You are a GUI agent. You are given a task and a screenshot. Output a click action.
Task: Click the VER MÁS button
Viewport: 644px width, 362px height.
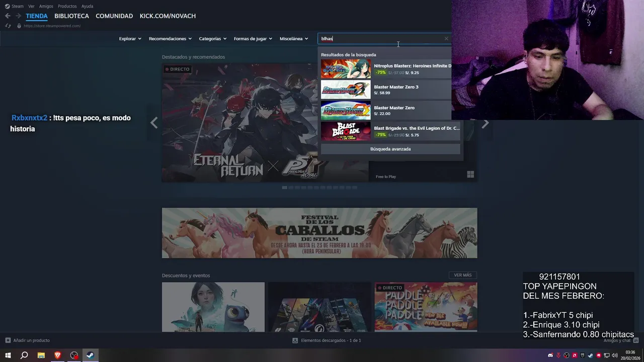463,275
